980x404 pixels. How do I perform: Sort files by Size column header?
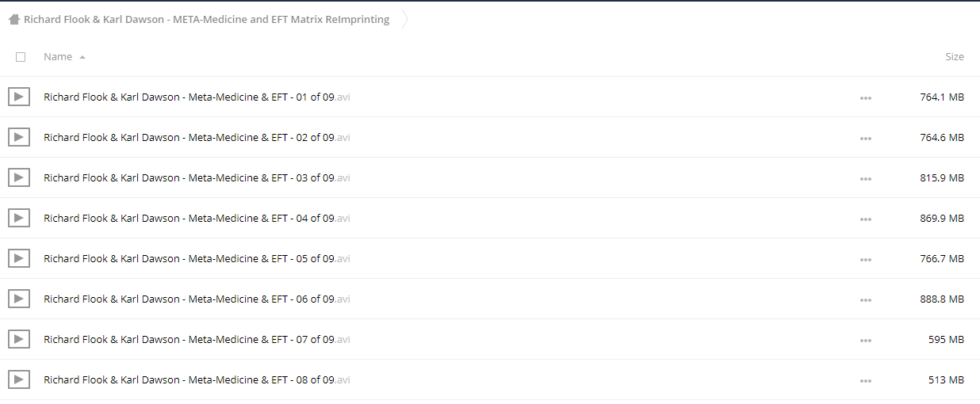pyautogui.click(x=955, y=57)
